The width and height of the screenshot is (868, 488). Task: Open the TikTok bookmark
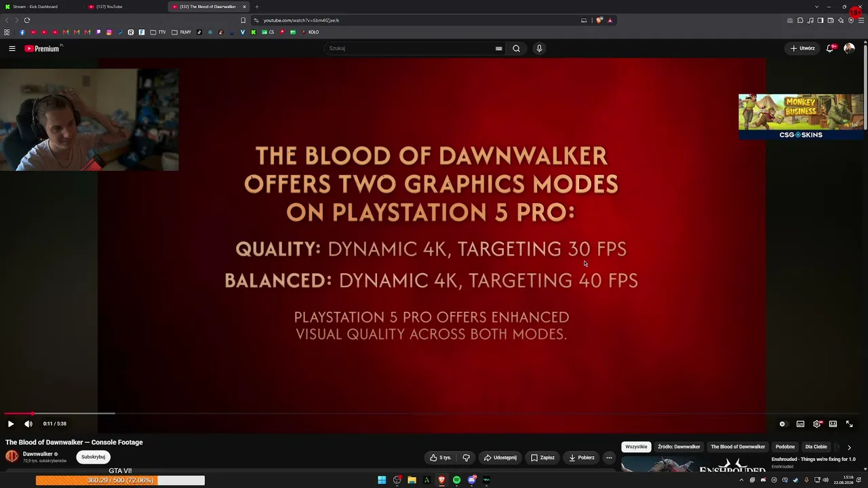pyautogui.click(x=199, y=32)
